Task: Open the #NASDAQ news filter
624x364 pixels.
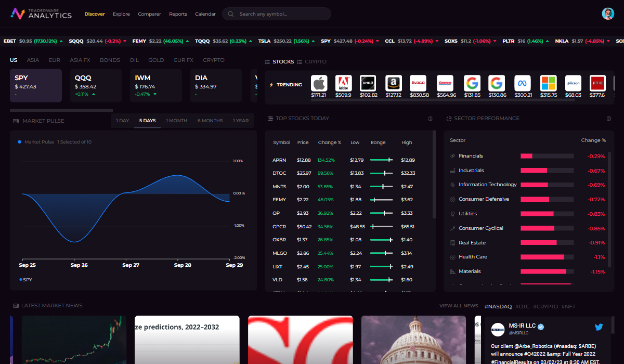Action: (498, 306)
